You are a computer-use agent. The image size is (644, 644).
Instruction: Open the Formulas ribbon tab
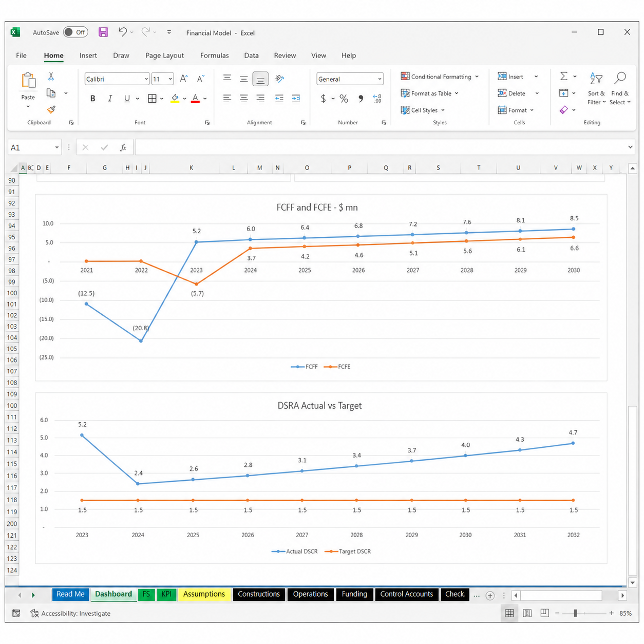tap(214, 55)
